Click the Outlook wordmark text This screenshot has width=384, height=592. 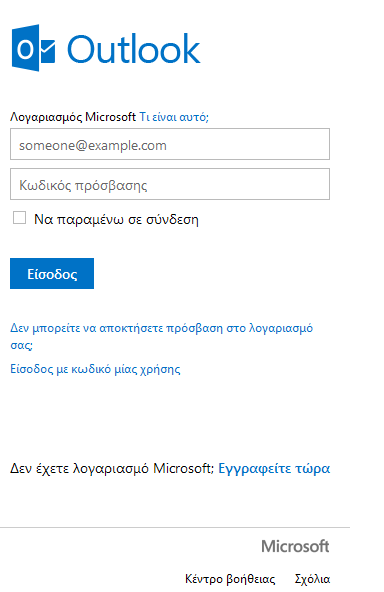(x=134, y=49)
